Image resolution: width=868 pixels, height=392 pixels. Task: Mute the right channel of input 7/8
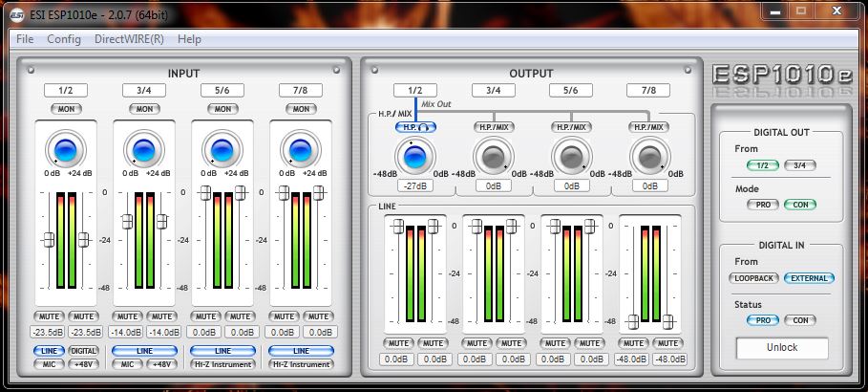tap(318, 316)
